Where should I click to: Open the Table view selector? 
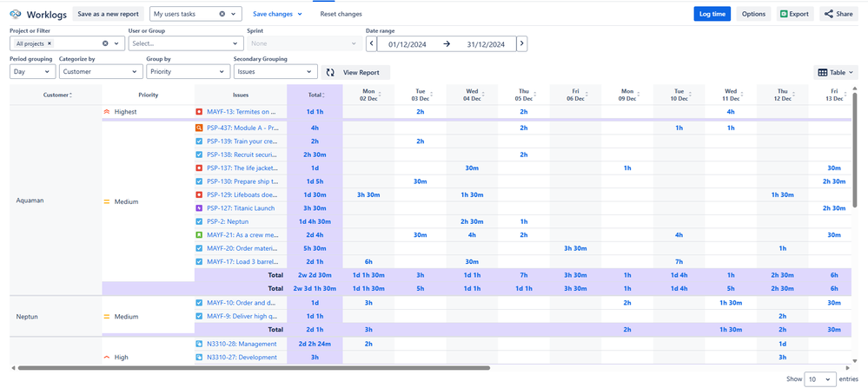(836, 73)
